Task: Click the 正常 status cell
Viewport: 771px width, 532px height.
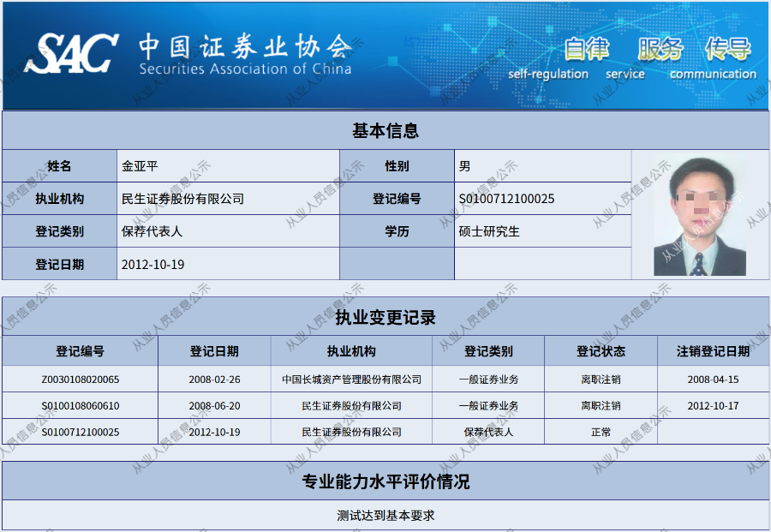Action: point(601,433)
